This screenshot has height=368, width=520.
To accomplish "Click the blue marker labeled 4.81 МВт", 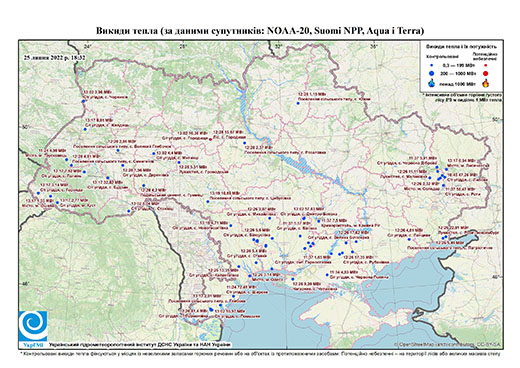I will [409, 239].
